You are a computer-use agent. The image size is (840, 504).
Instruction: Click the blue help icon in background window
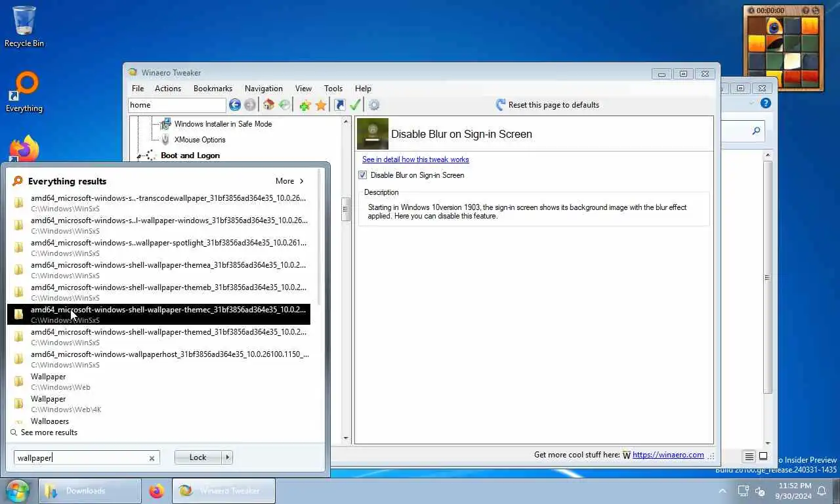(765, 104)
